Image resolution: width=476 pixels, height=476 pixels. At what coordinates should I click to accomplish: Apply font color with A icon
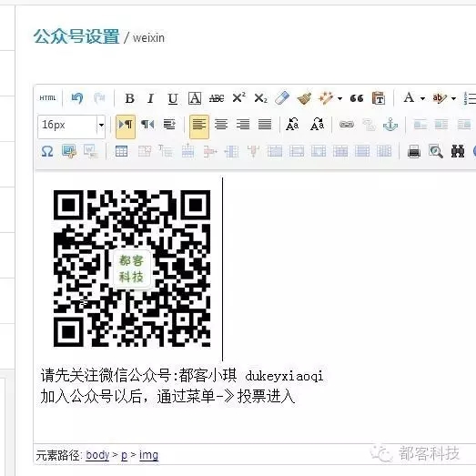pos(409,98)
